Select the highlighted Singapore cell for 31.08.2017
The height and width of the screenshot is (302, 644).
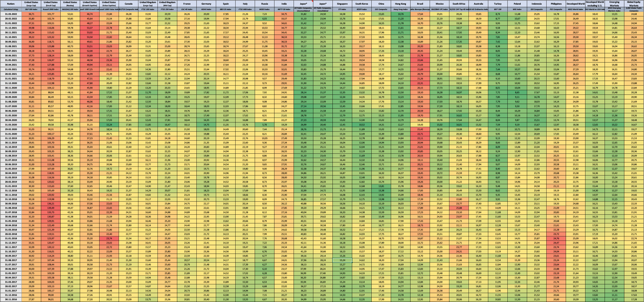click(342, 260)
